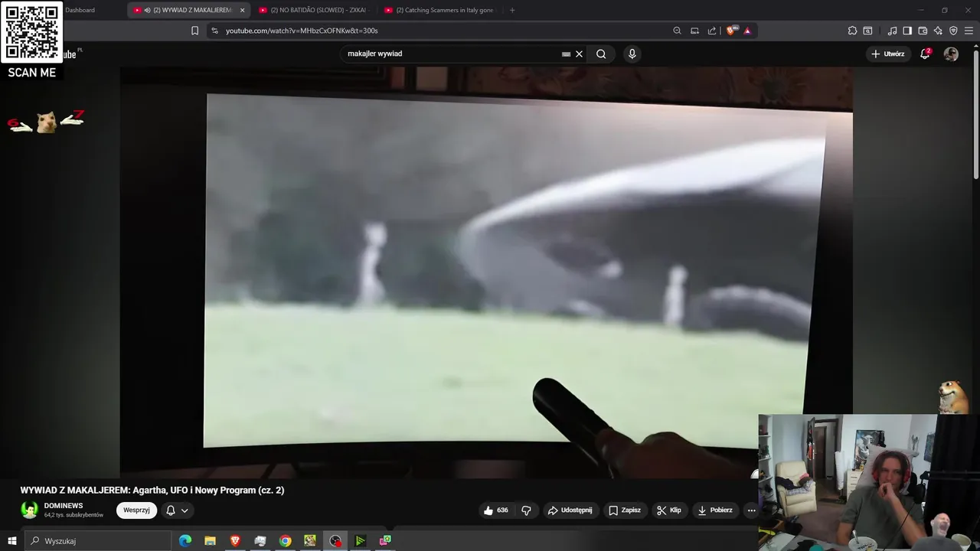View site info icon in address bar
The image size is (980, 551).
[214, 31]
